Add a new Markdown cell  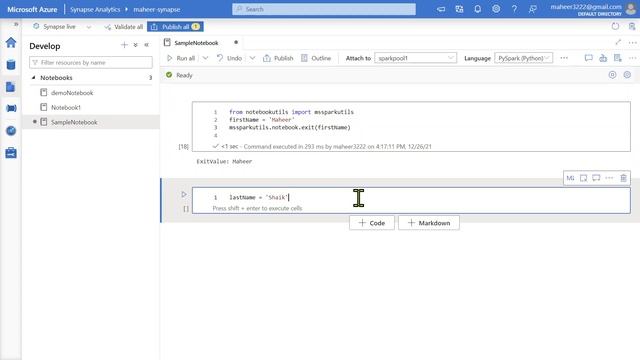point(429,223)
